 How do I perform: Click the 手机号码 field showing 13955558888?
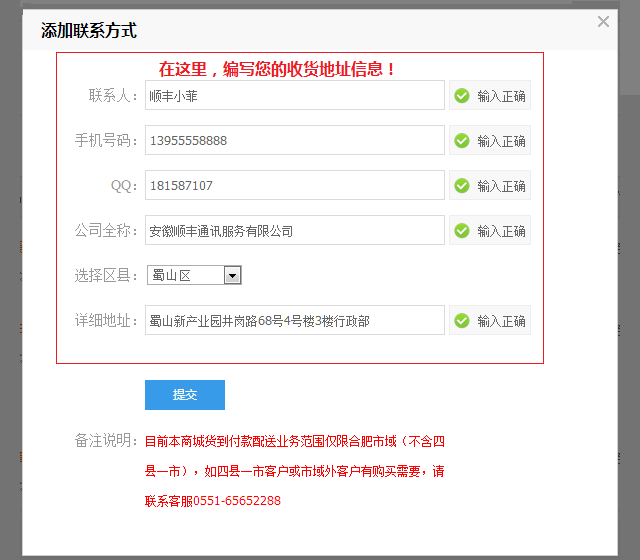(294, 141)
